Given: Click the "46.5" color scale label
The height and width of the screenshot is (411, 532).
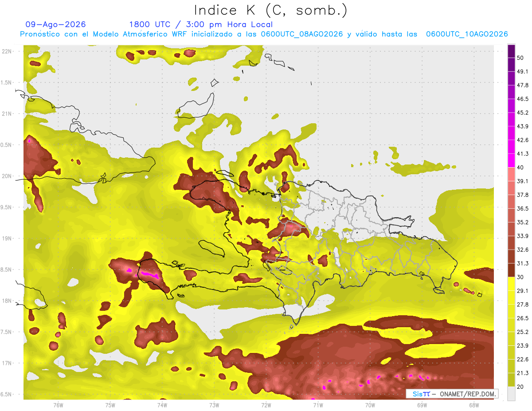Looking at the screenshot, I should (523, 99).
